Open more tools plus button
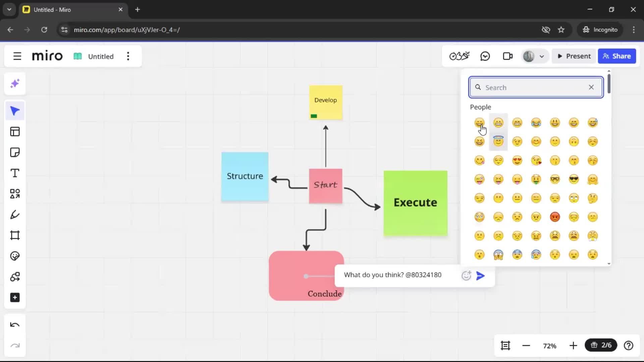This screenshot has width=644, height=362. coord(15,298)
